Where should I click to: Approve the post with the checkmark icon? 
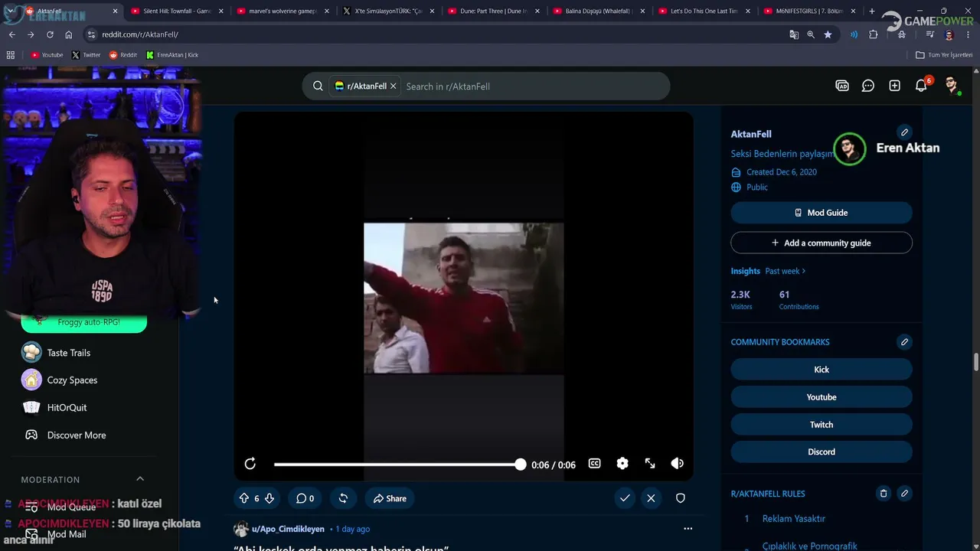(x=625, y=498)
